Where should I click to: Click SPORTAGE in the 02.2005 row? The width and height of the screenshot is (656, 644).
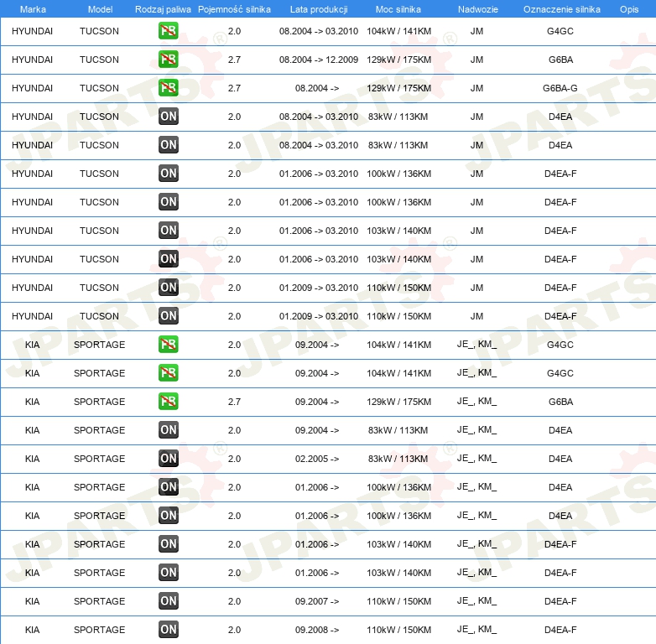point(99,459)
